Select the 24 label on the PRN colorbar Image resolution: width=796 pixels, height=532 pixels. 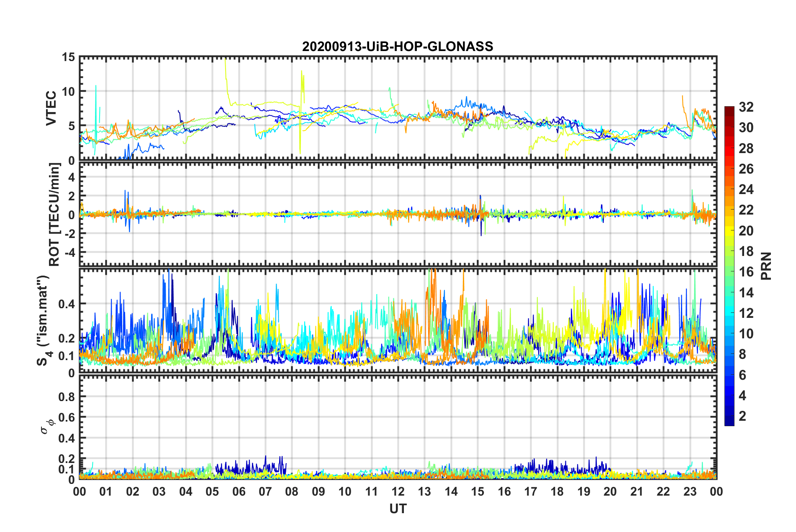pyautogui.click(x=746, y=189)
